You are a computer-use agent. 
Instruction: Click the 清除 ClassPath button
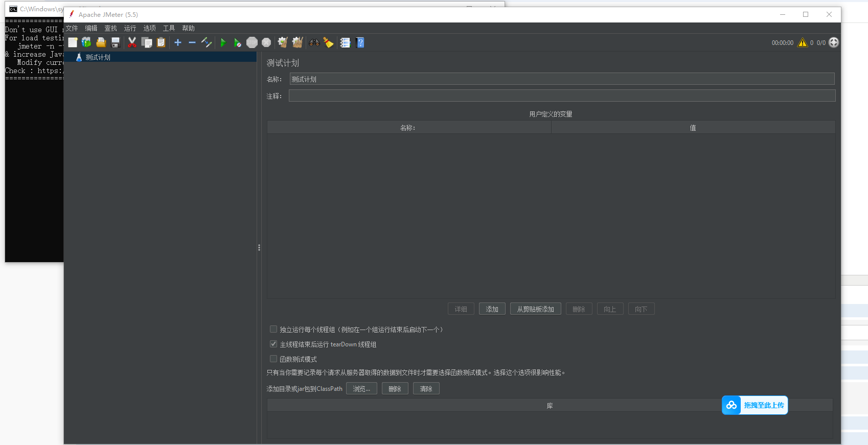point(426,389)
